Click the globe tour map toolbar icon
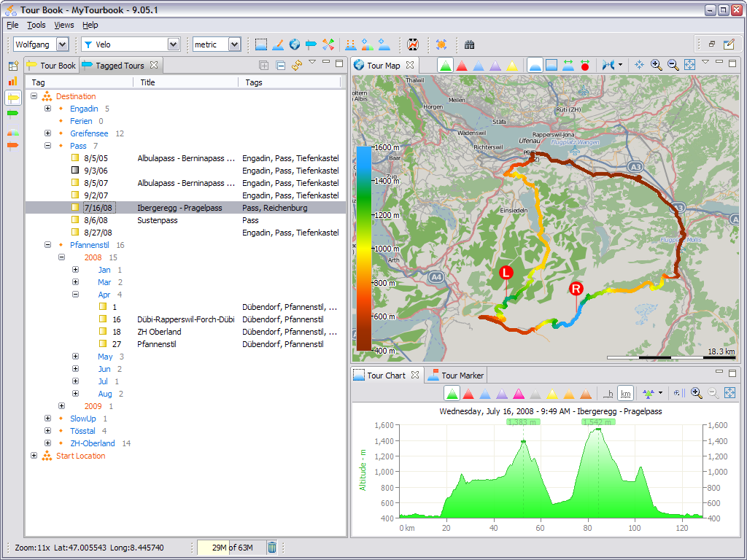The image size is (747, 560). (x=295, y=44)
